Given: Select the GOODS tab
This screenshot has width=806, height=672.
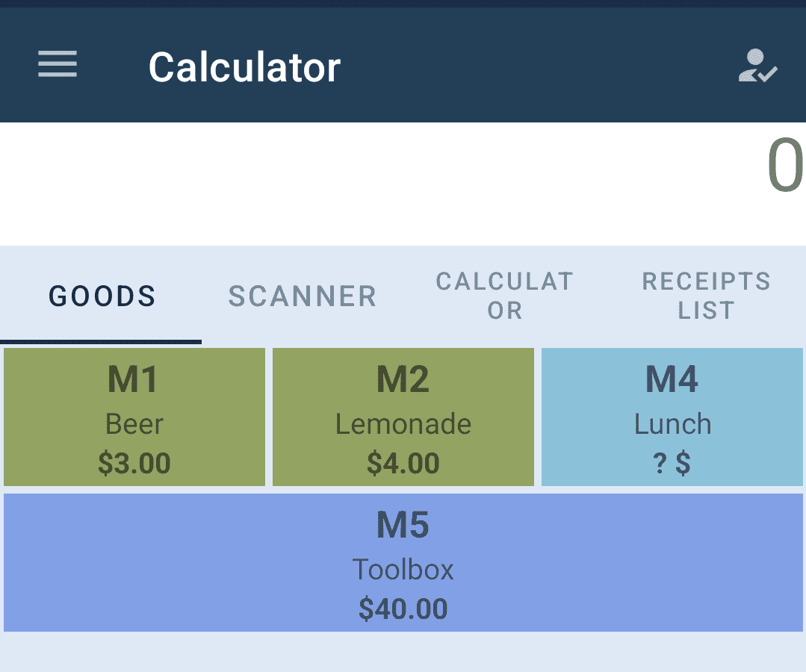Looking at the screenshot, I should (x=102, y=296).
